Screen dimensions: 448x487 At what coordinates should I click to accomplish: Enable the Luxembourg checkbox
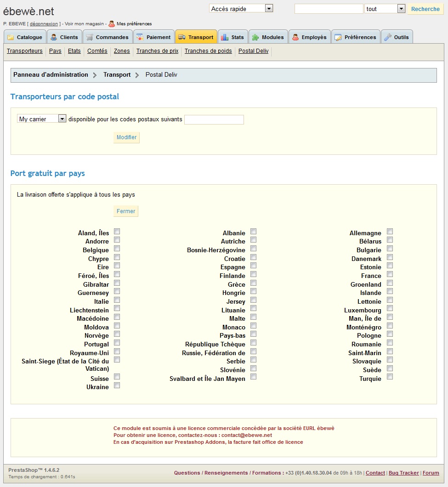[x=390, y=308]
